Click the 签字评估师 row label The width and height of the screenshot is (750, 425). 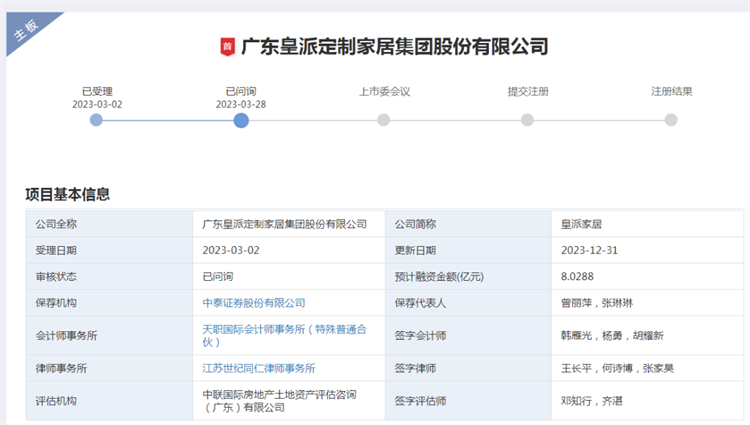(420, 401)
